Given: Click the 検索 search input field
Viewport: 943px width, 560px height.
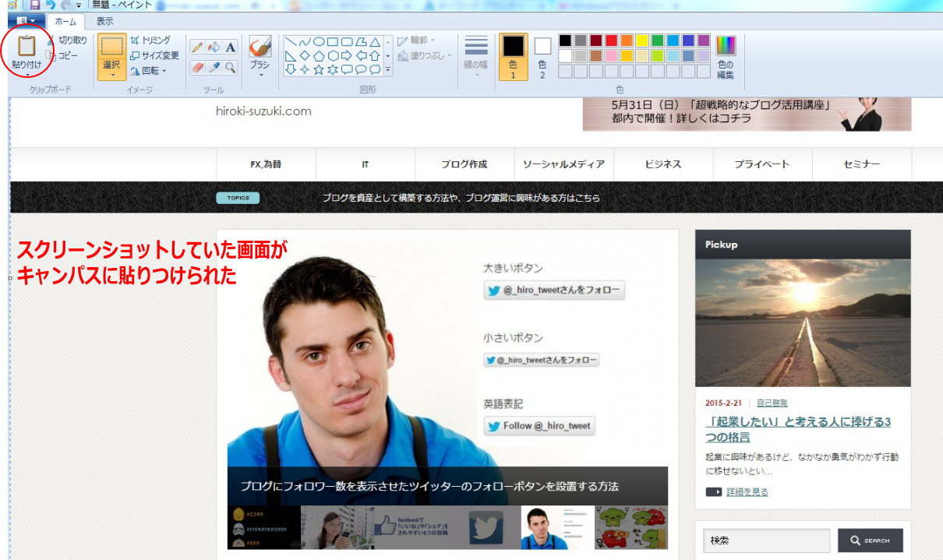Looking at the screenshot, I should tap(767, 541).
